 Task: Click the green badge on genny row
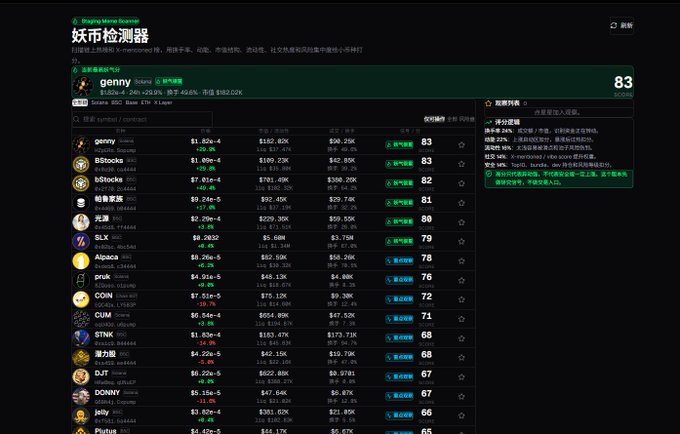coord(399,145)
